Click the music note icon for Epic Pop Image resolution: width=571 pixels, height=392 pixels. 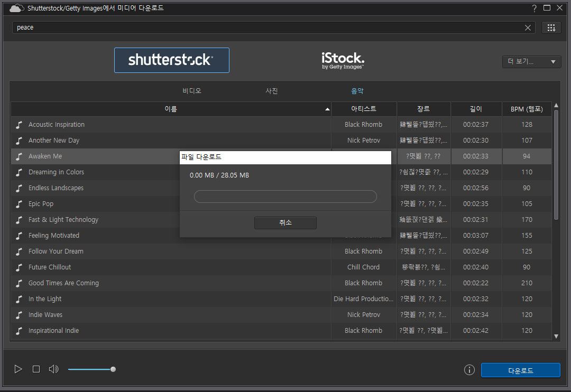click(x=20, y=204)
